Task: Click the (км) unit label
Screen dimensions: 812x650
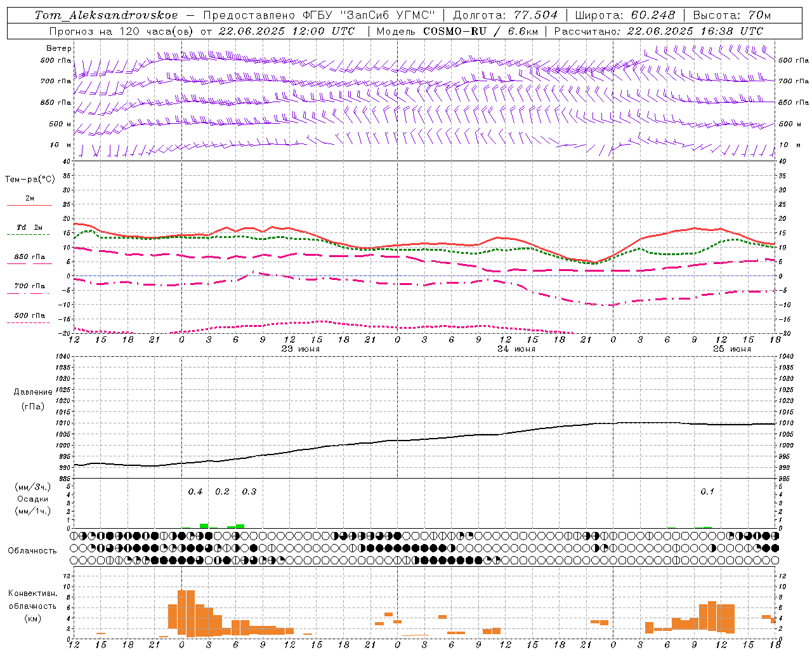Action: 32,618
